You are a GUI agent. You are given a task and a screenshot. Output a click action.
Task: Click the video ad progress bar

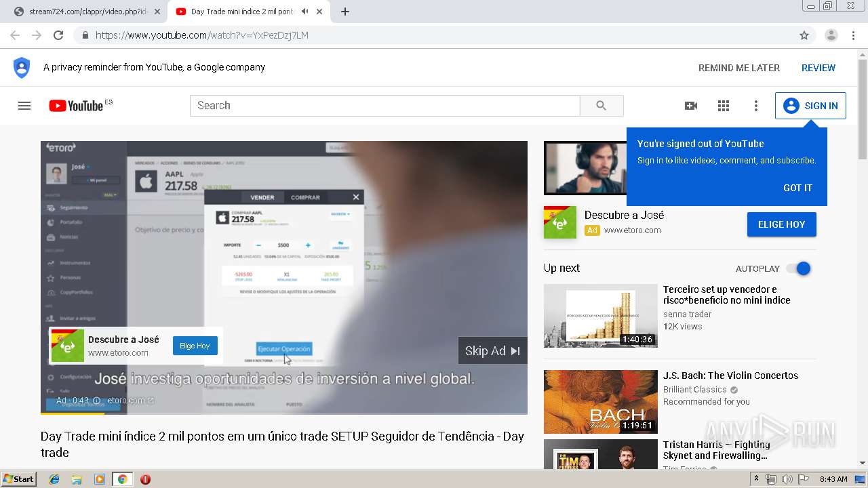tap(284, 413)
